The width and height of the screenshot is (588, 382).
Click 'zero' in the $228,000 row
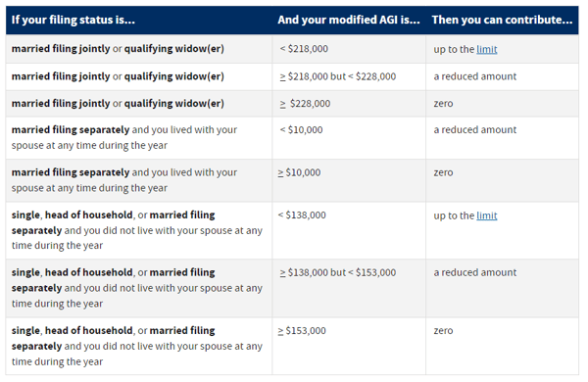click(443, 104)
